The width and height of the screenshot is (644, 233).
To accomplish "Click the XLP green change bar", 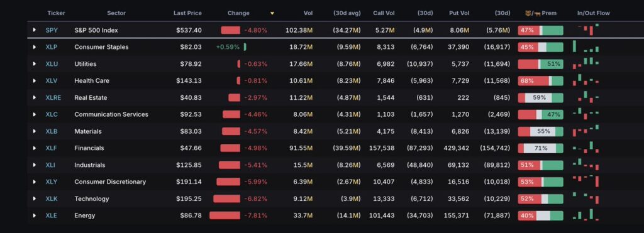I will (x=245, y=46).
